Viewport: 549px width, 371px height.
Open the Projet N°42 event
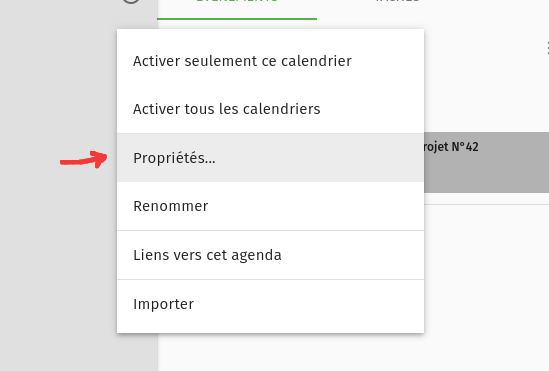pyautogui.click(x=486, y=162)
